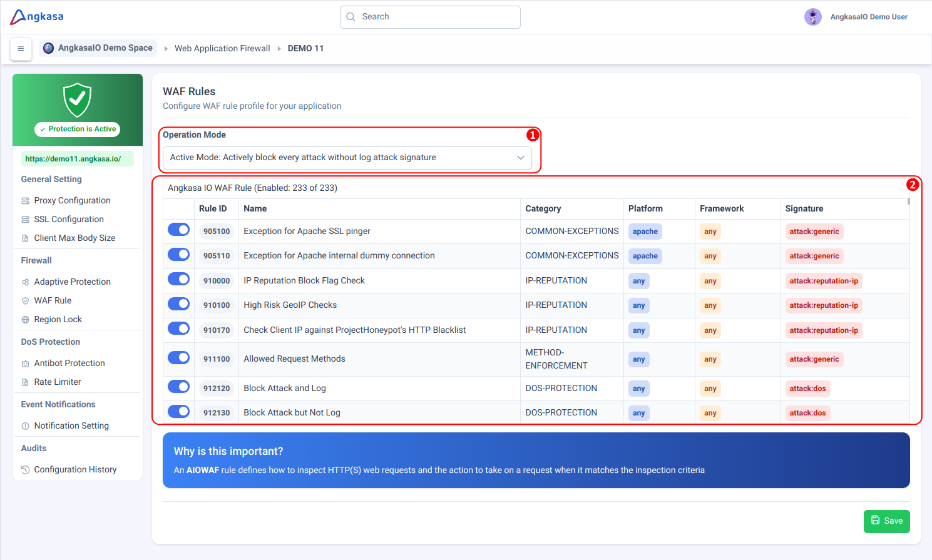Open Antibot Protection page

click(x=69, y=363)
